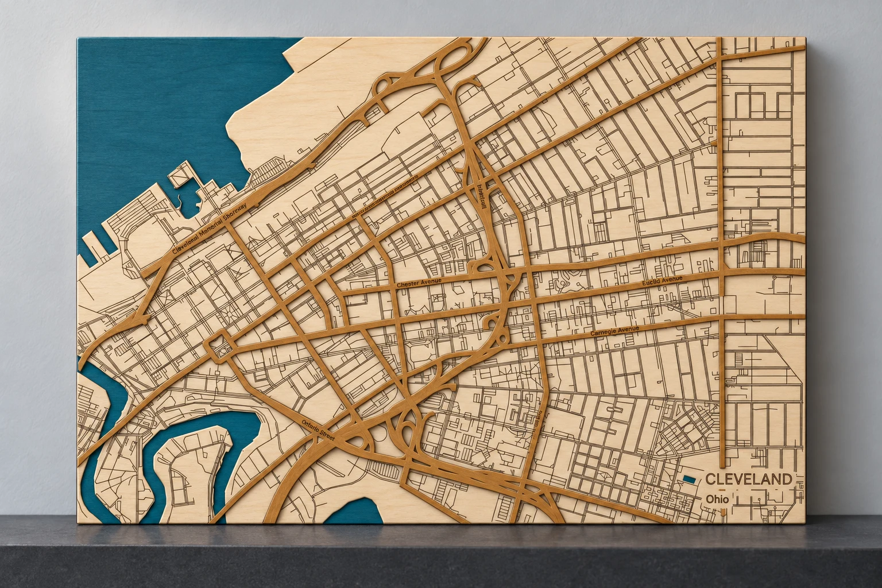Click the "Ohio" subtitle text
The width and height of the screenshot is (882, 588).
718,499
